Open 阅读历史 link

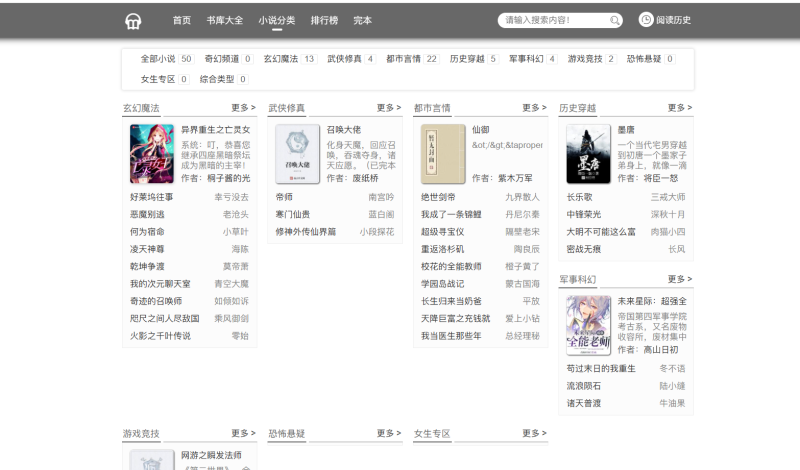coord(673,20)
